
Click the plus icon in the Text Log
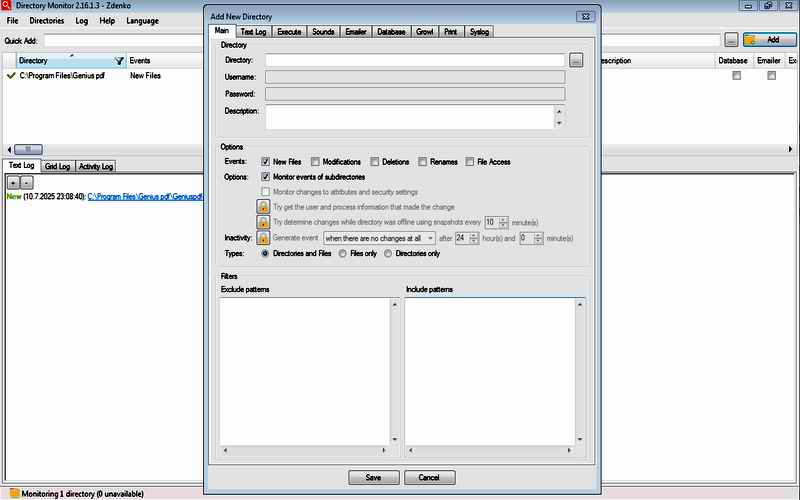pos(13,183)
